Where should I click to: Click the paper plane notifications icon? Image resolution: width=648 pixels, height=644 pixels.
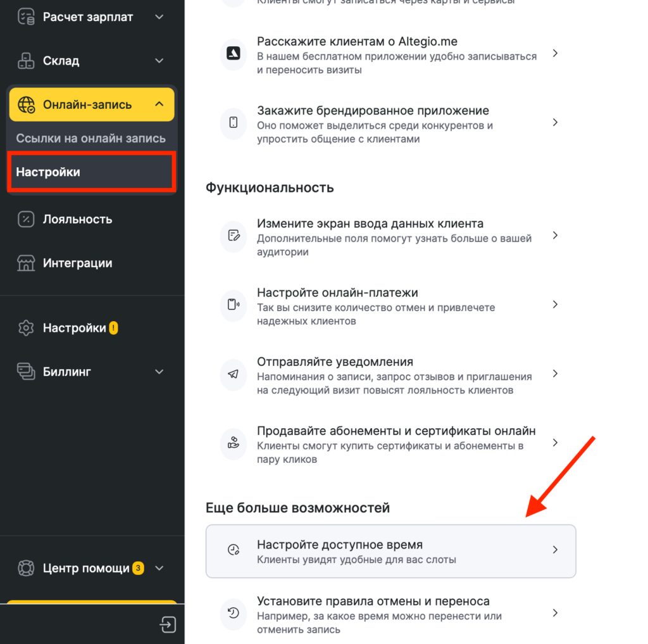pyautogui.click(x=233, y=374)
